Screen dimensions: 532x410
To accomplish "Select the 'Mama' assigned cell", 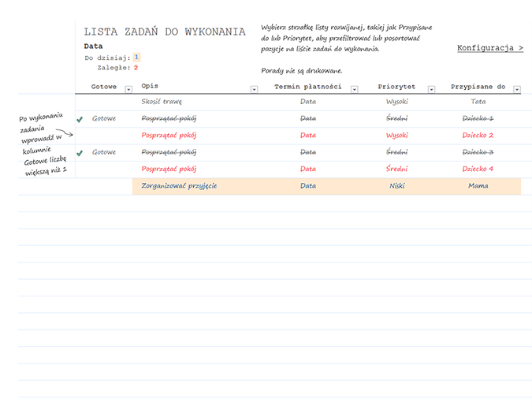I will (478, 185).
